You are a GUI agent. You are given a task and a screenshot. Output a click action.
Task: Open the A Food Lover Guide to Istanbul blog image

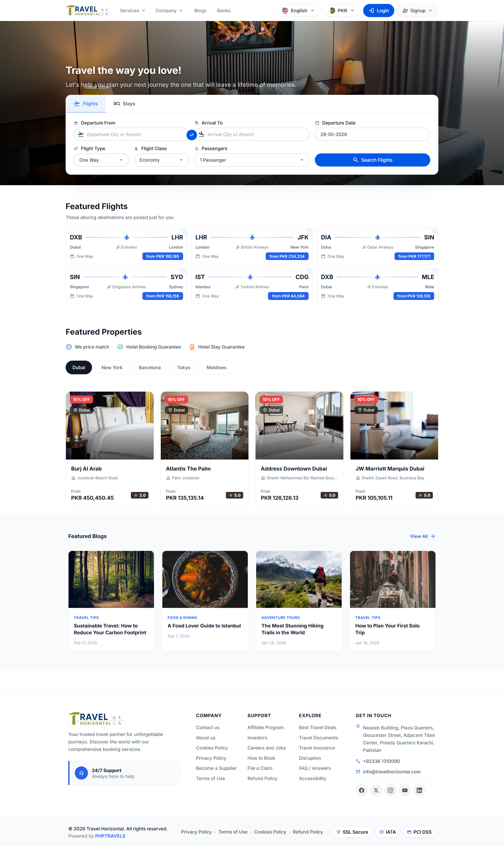(x=205, y=579)
